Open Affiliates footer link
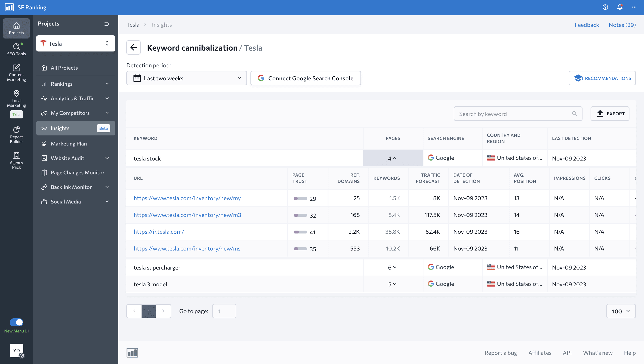Viewport: 644px width, 364px height. [540, 353]
